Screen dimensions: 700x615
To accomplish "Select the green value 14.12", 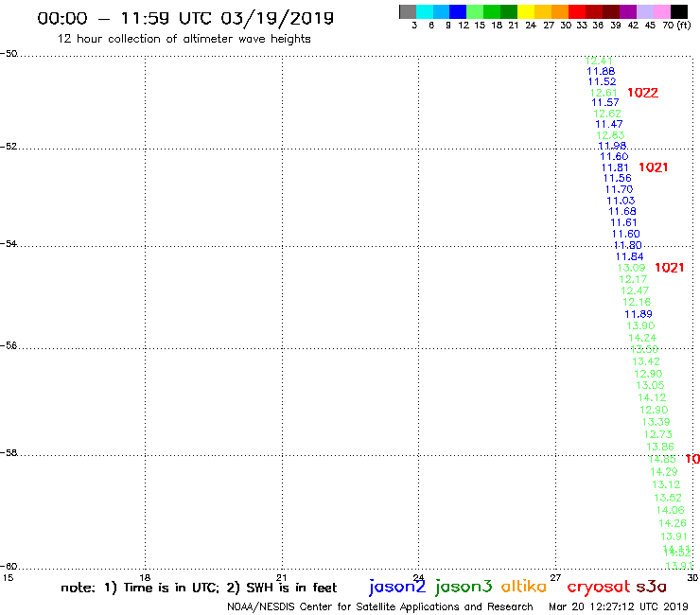I will pos(652,398).
